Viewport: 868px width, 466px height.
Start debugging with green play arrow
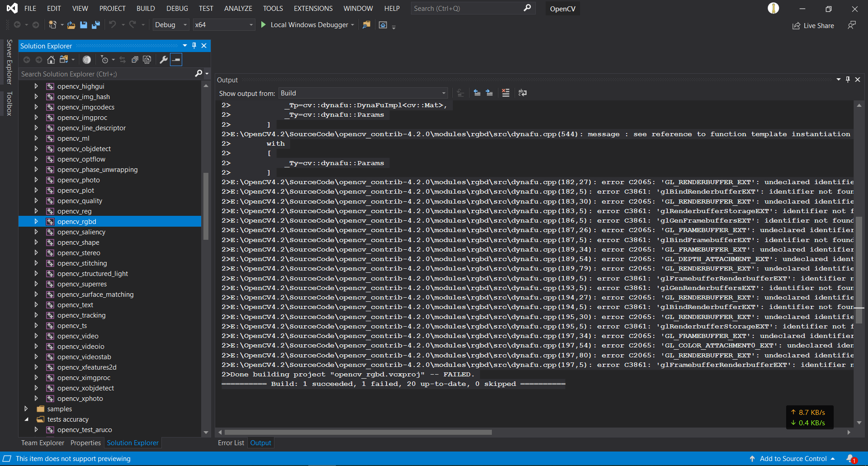263,25
